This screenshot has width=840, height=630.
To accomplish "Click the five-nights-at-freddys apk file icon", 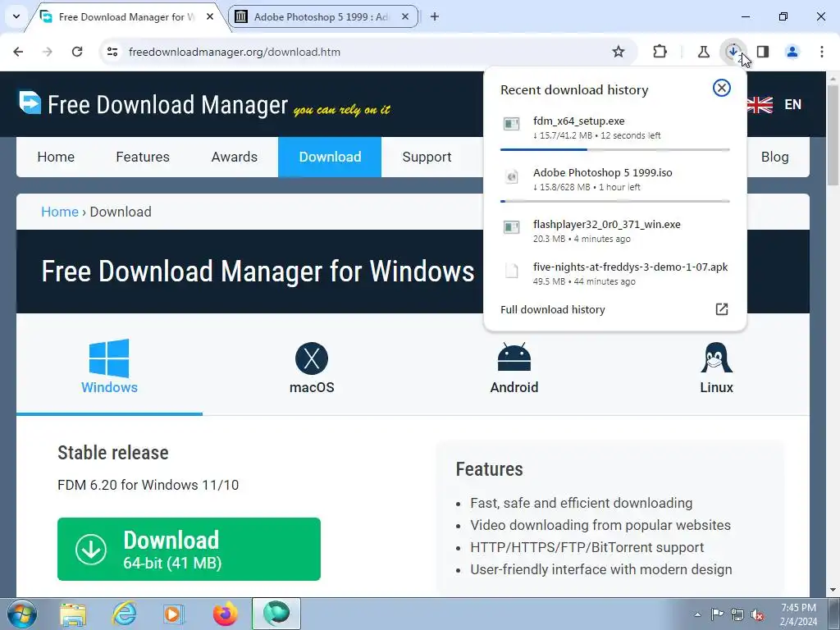I will click(512, 271).
